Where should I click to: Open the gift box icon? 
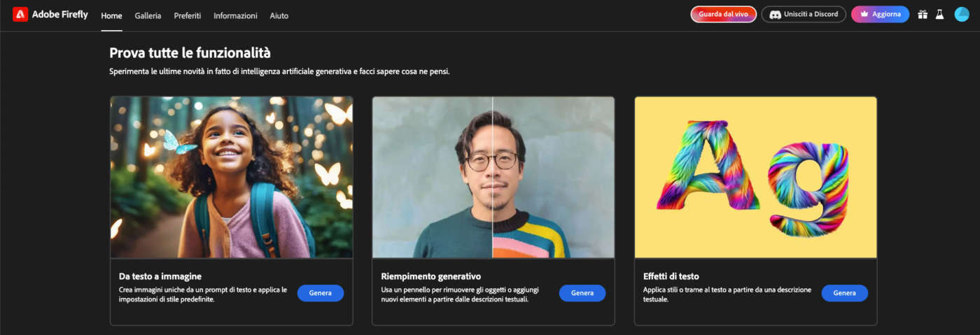click(x=923, y=14)
